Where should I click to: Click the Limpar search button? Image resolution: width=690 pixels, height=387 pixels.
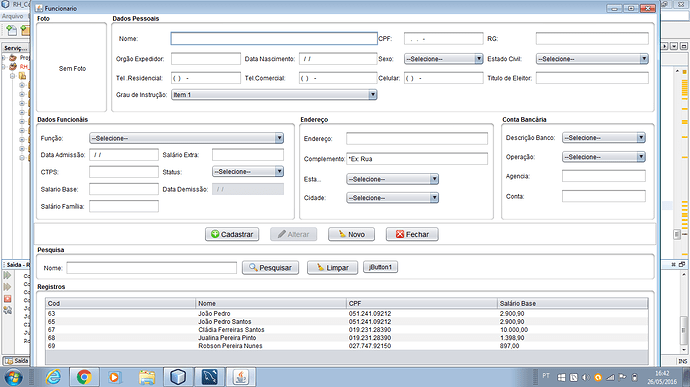[x=332, y=268]
